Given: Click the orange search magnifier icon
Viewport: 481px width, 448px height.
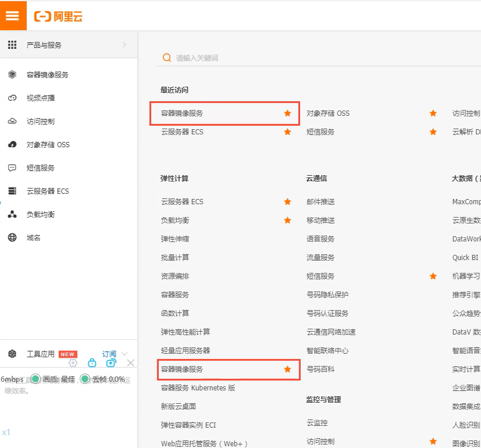Looking at the screenshot, I should click(167, 58).
